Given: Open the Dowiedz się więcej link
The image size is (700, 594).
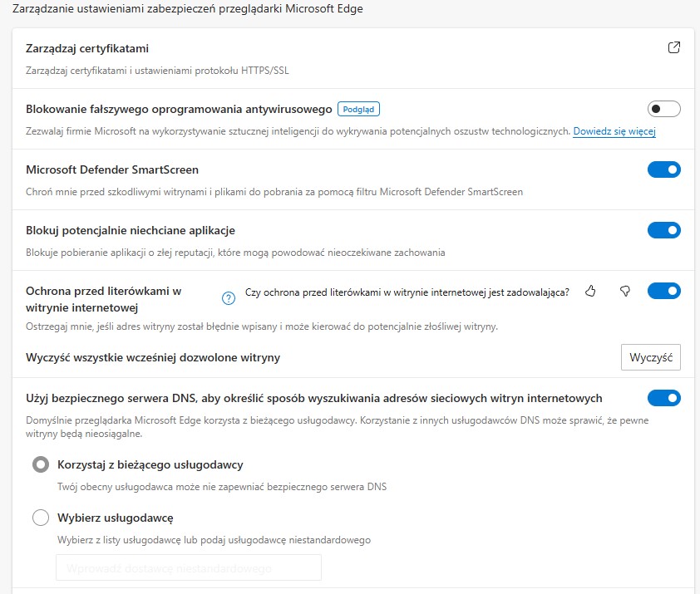Looking at the screenshot, I should point(614,131).
